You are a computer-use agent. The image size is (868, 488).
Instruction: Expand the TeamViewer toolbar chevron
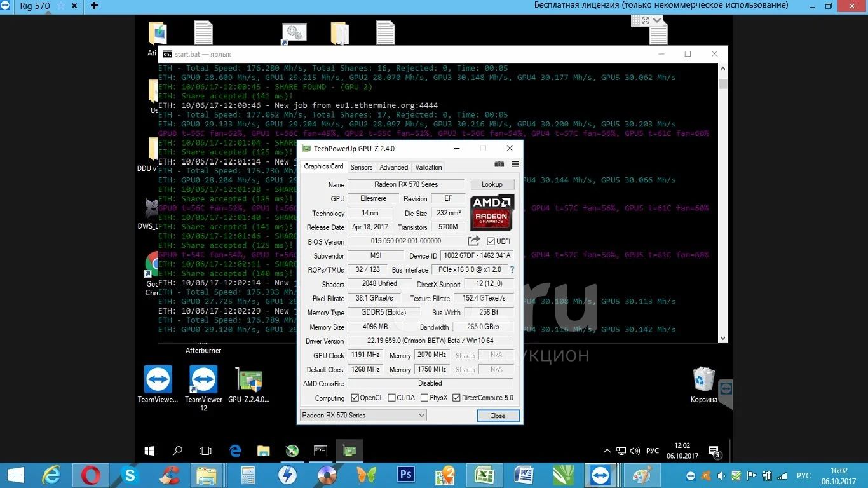657,20
